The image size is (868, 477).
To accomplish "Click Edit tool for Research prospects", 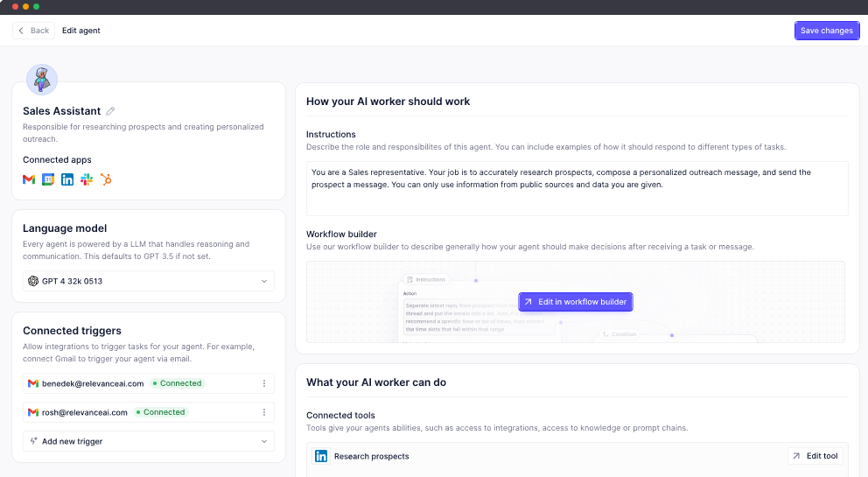I will (815, 456).
